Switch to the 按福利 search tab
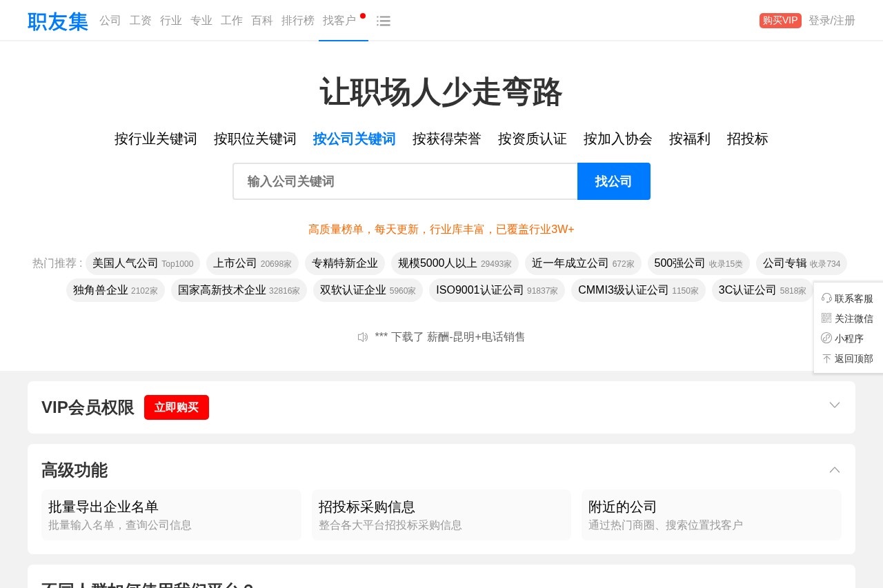This screenshot has width=883, height=588. pos(690,139)
